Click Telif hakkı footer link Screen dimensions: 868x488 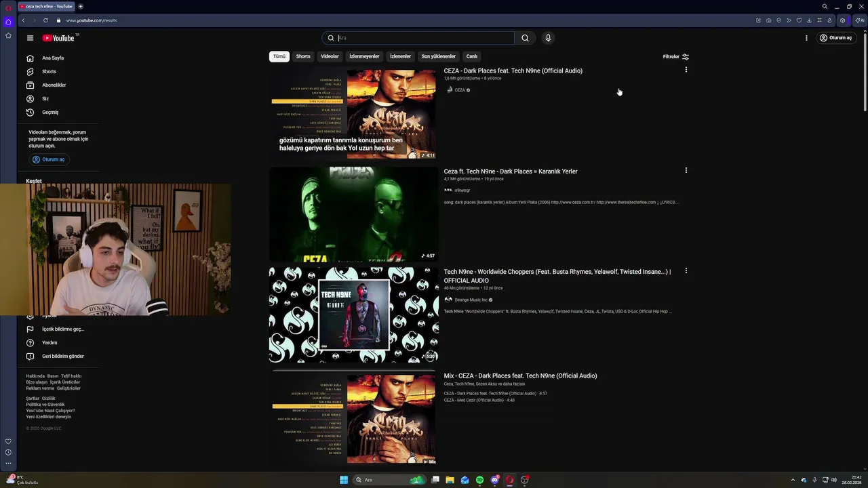(x=71, y=376)
